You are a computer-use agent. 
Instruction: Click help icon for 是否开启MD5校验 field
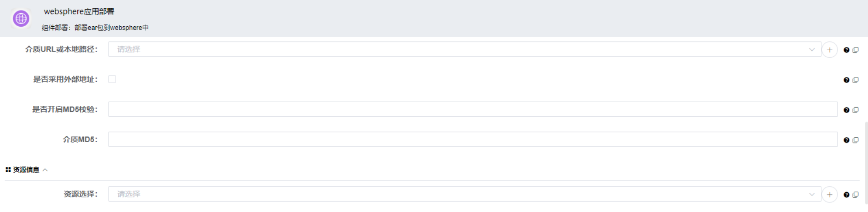[846, 110]
